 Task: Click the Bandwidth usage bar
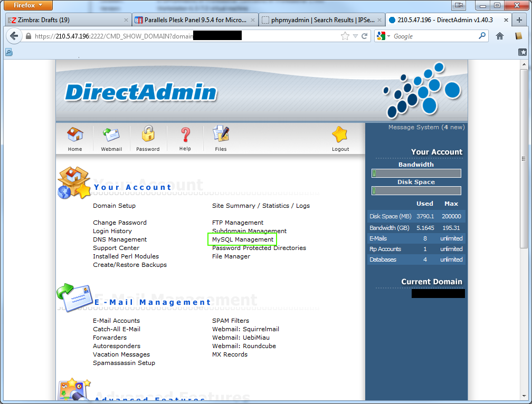(x=416, y=173)
